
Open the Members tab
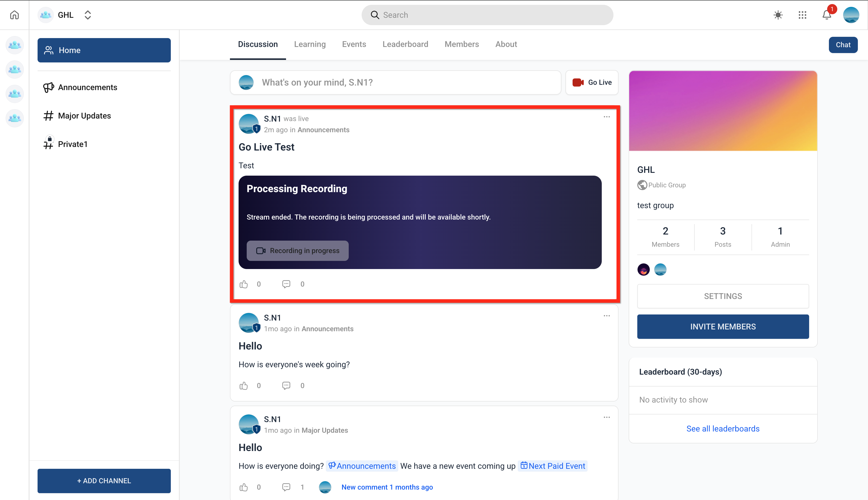[x=461, y=44]
